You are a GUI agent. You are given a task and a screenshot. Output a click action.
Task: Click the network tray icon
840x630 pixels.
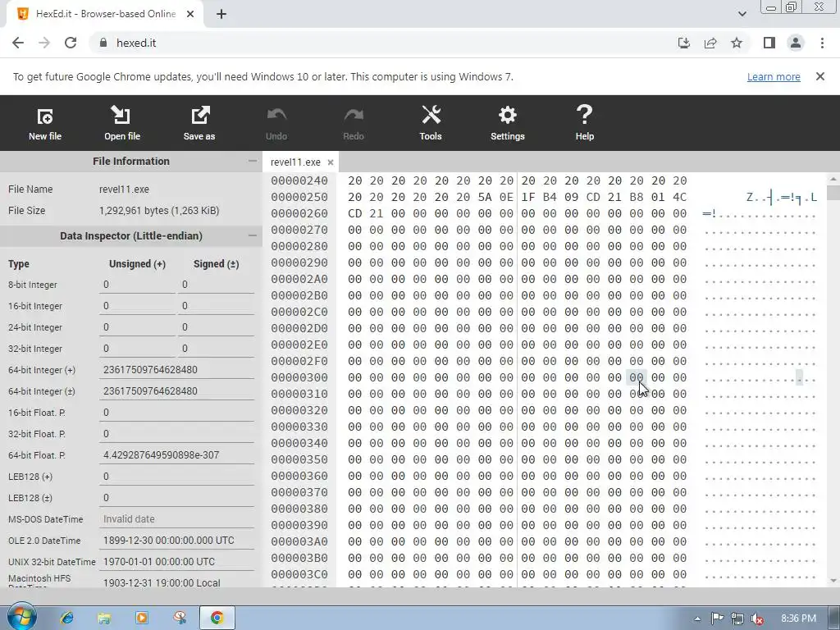737,619
